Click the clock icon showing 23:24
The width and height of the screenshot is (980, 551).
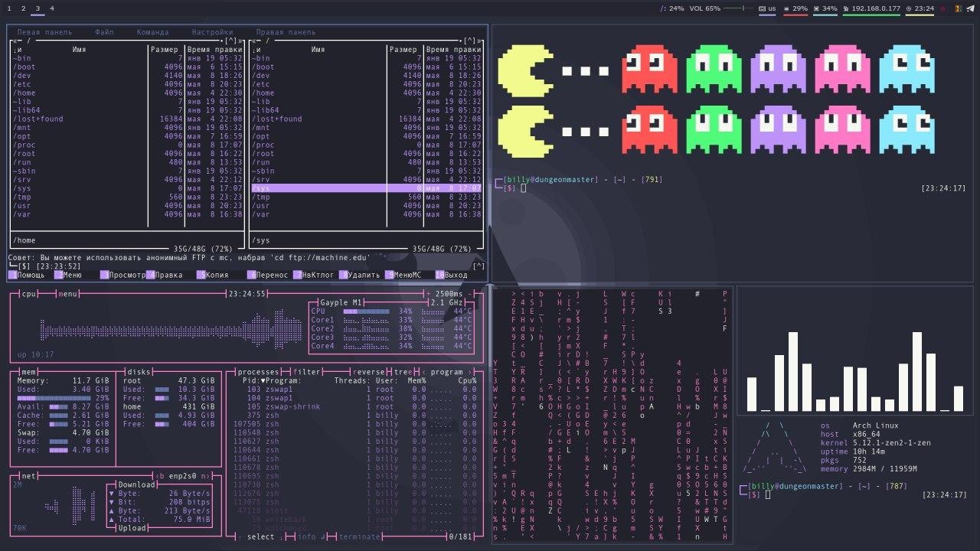(x=909, y=8)
